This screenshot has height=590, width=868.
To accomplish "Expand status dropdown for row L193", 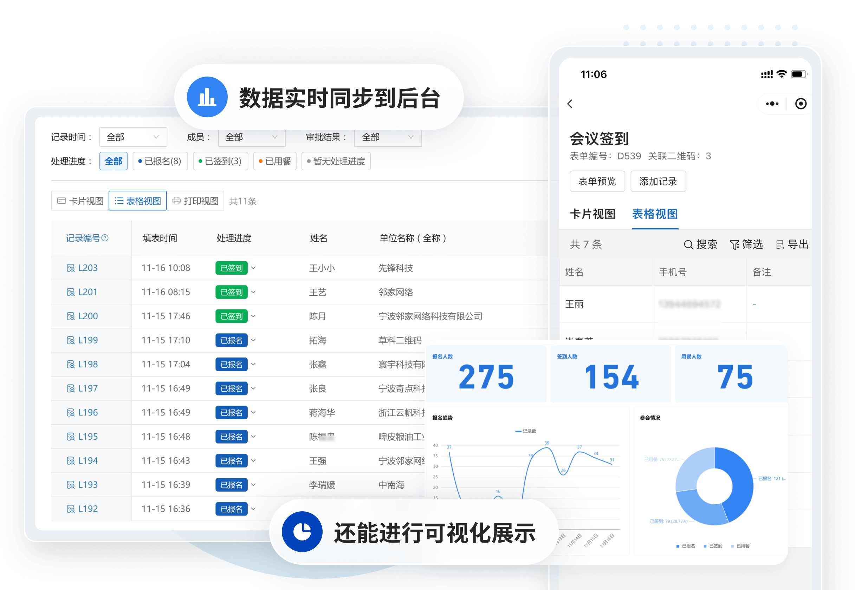I will (253, 485).
